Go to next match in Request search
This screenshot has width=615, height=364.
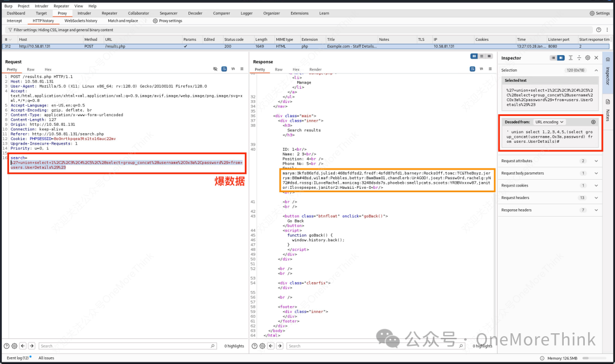[x=32, y=346]
